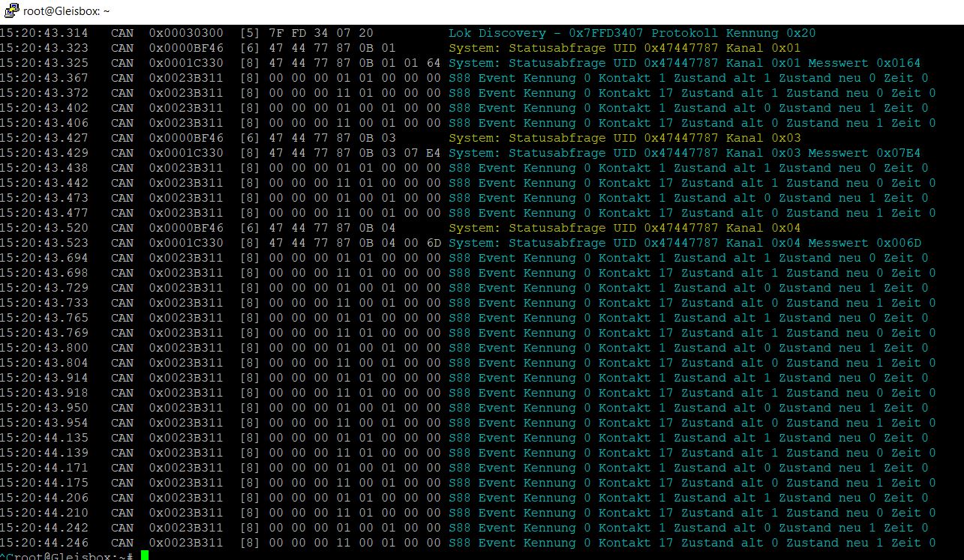Click timestamp 15:20:43.406

(x=44, y=123)
